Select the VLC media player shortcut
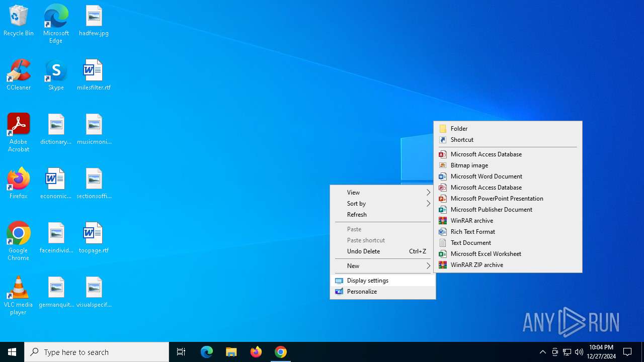644x362 pixels. click(x=19, y=296)
